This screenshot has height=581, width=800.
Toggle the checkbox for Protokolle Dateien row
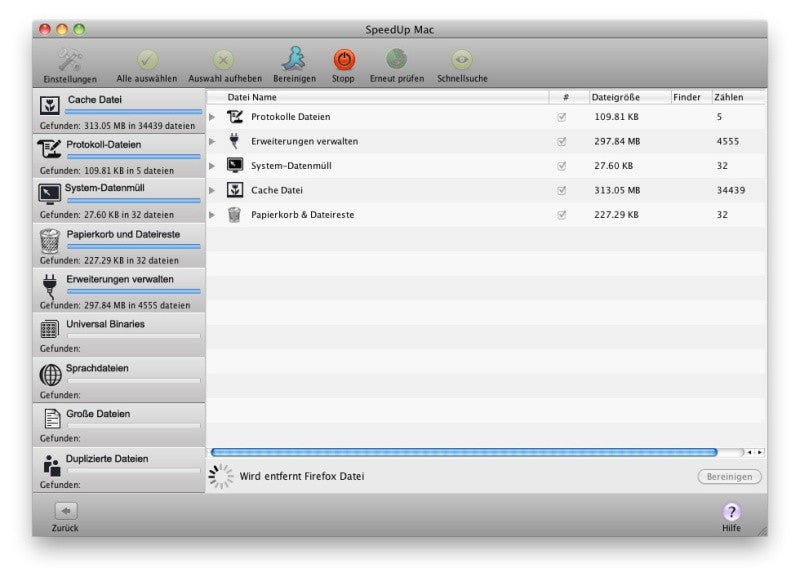pyautogui.click(x=562, y=117)
